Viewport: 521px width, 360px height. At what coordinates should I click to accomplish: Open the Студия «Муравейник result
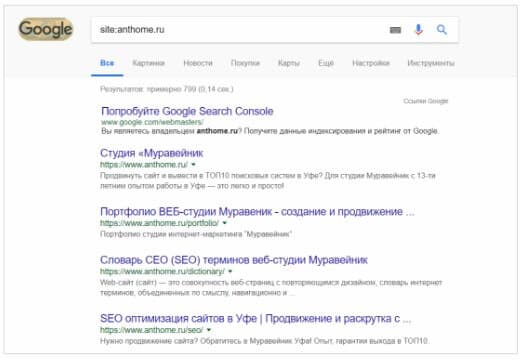(152, 153)
